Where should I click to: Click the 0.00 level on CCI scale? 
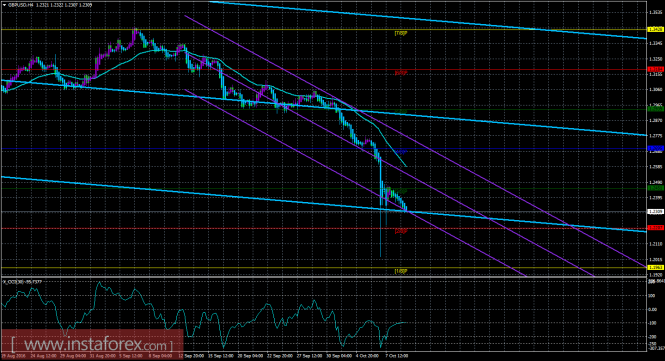(653, 309)
